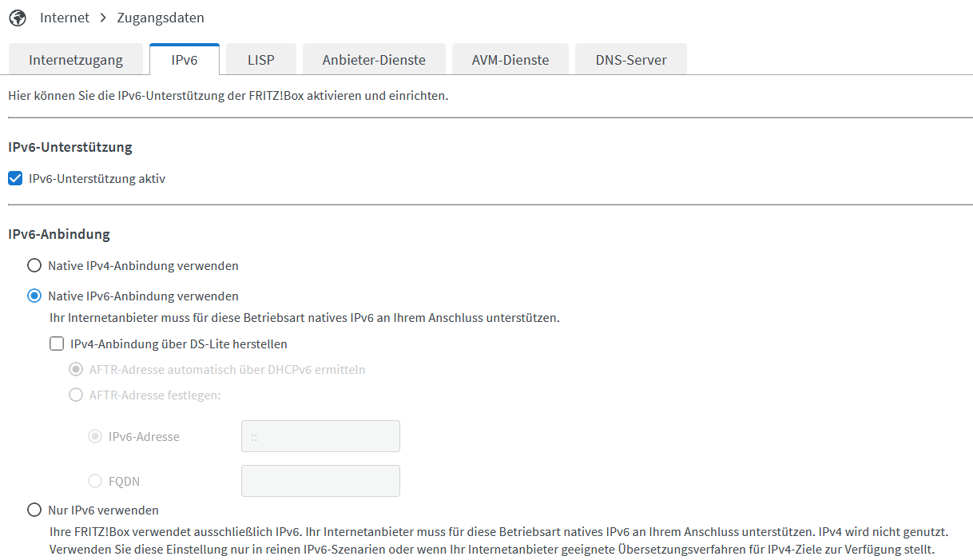The height and width of the screenshot is (560, 973).
Task: Go to the DNS-Server tab
Action: 630,60
